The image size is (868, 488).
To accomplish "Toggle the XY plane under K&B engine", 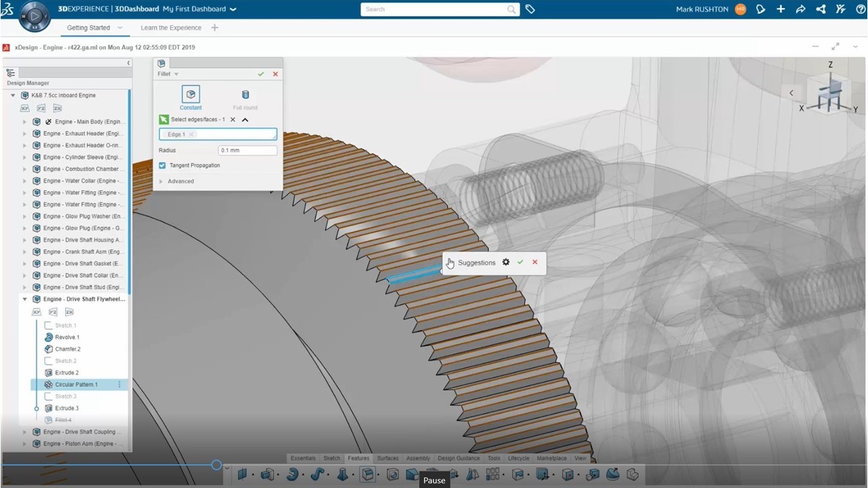I will coord(25,108).
